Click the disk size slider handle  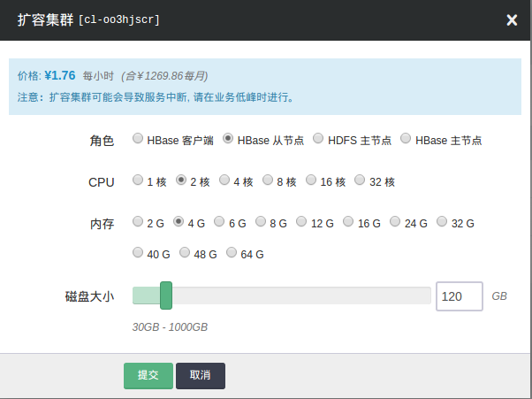point(166,295)
